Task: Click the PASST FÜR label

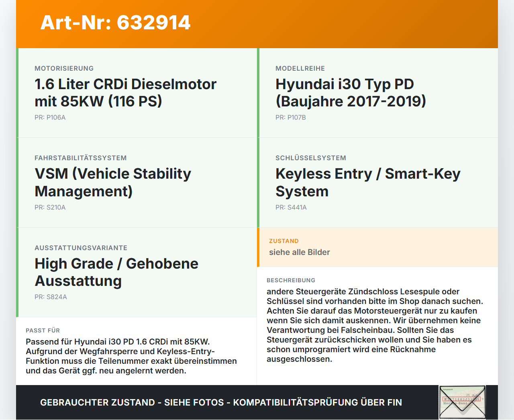Action: point(43,330)
